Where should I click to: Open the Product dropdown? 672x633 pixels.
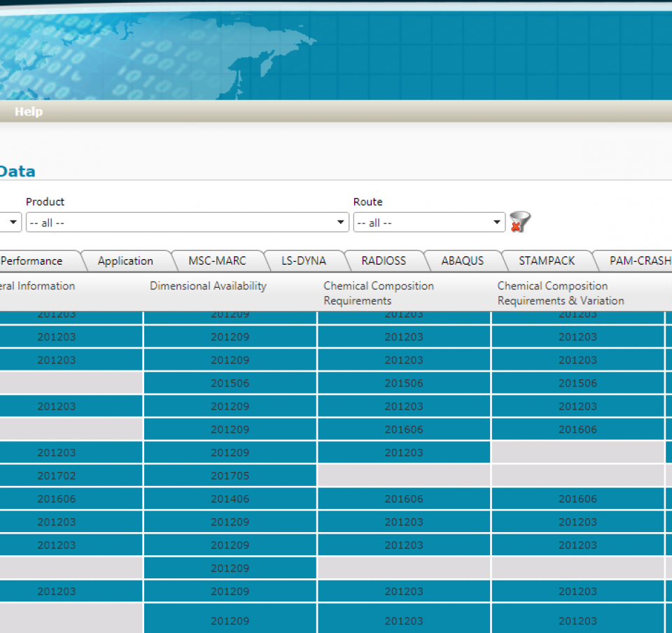[188, 223]
